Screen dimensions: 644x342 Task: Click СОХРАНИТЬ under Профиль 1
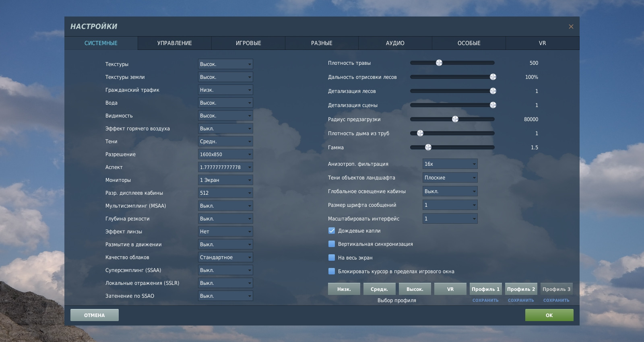point(485,300)
